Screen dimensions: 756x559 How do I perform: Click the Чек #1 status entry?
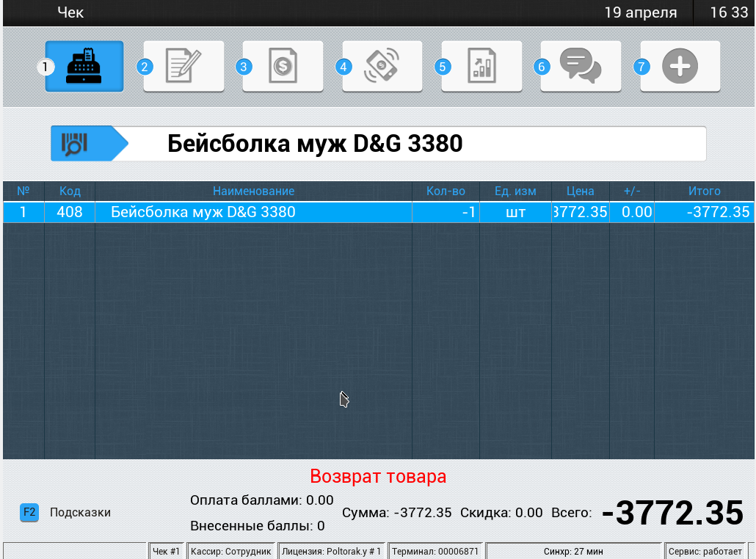coord(166,551)
